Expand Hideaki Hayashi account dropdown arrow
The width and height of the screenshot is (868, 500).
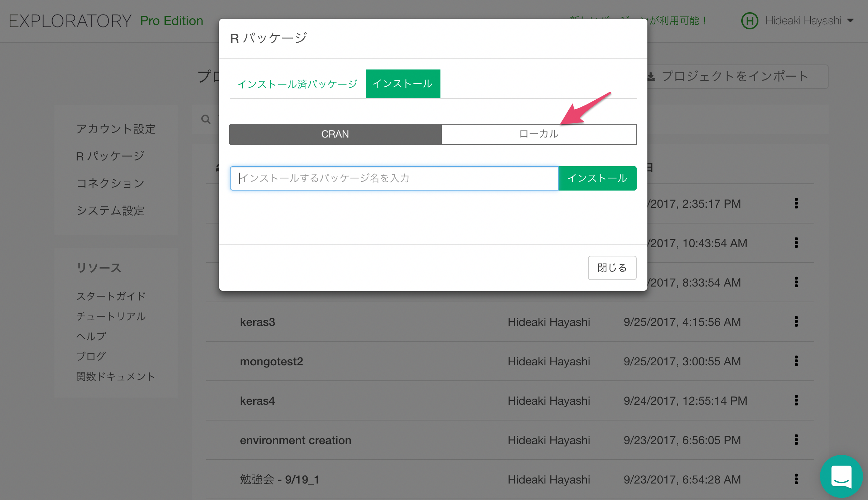[850, 21]
